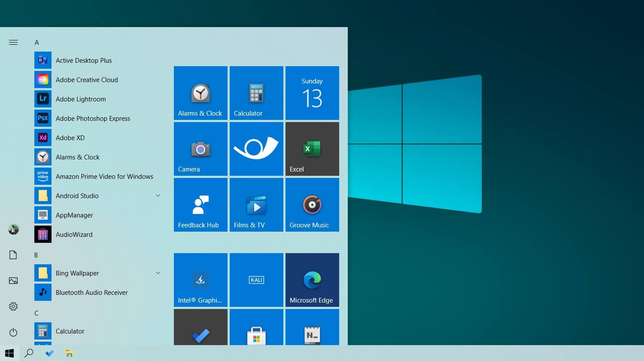Launch the Excel tile

[312, 149]
